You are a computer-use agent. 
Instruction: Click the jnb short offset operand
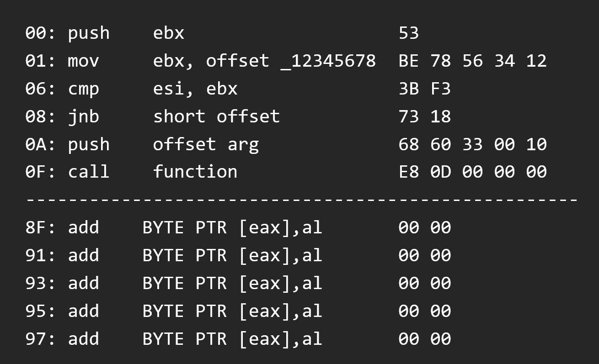[x=216, y=116]
